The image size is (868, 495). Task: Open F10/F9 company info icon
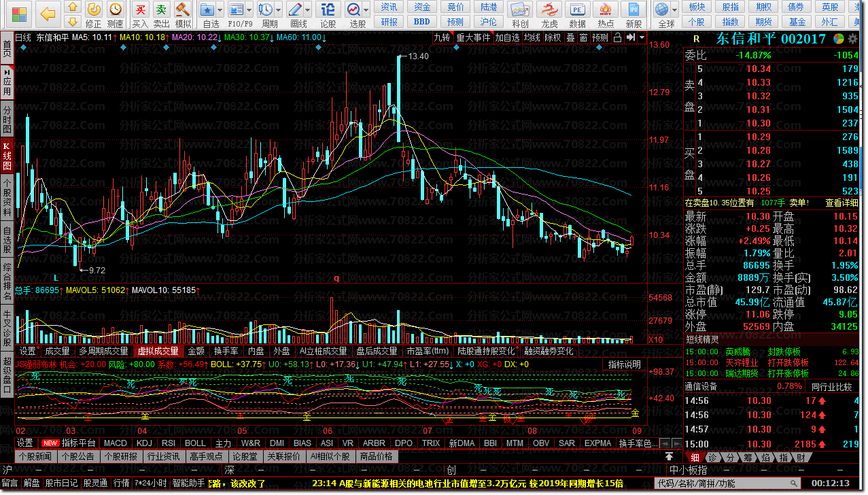(236, 10)
